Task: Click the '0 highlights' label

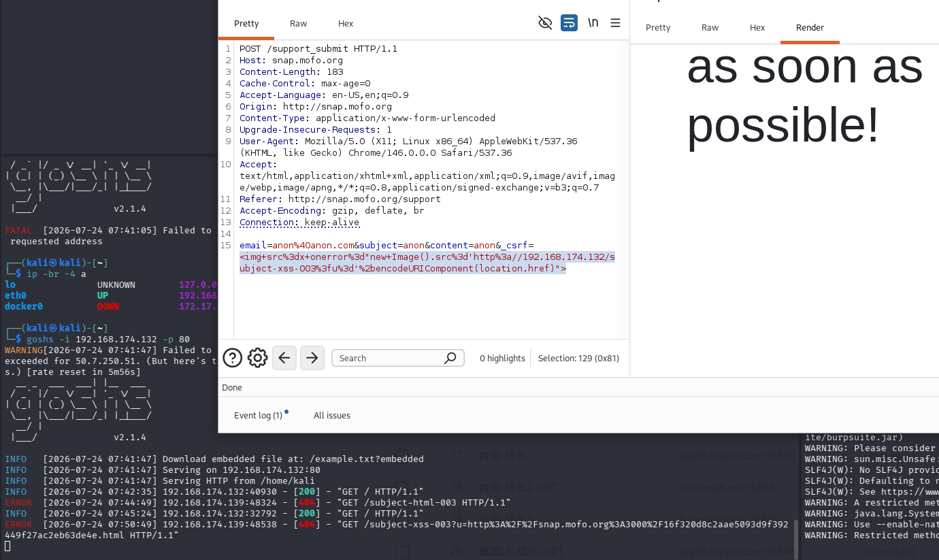Action: (502, 358)
